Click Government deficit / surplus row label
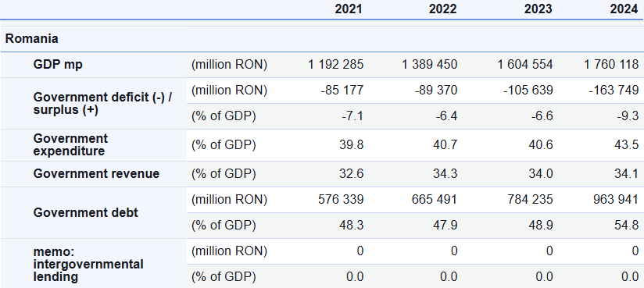 (102, 103)
